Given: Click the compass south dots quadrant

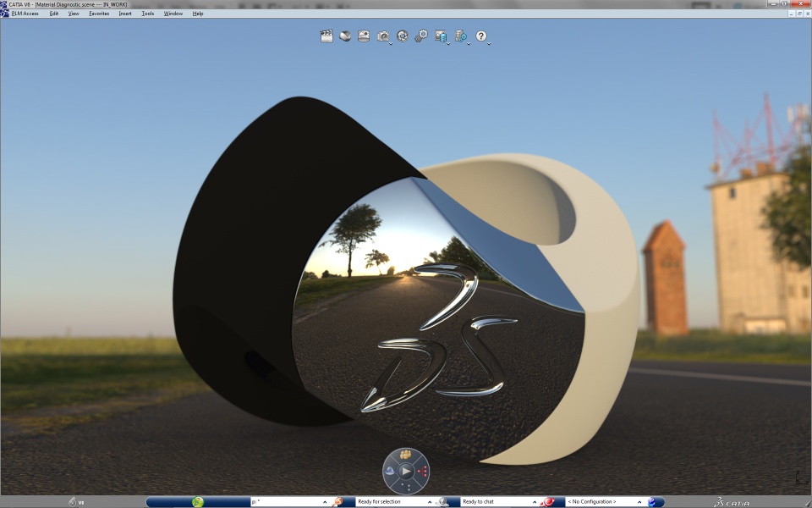Looking at the screenshot, I should [x=407, y=488].
